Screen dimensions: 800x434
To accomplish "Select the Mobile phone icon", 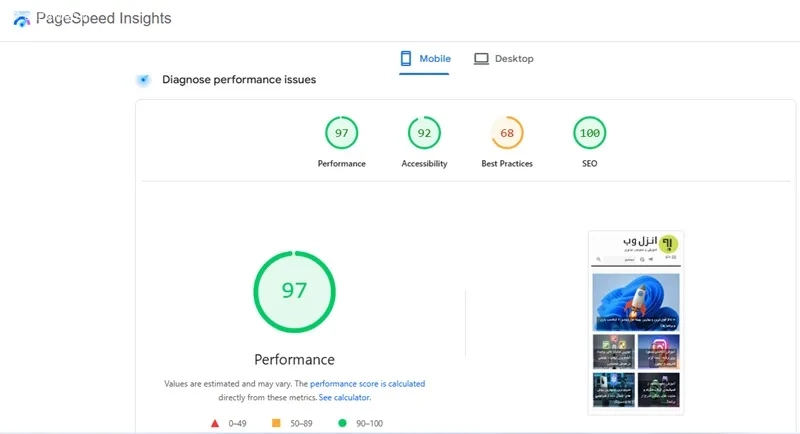I will (406, 59).
